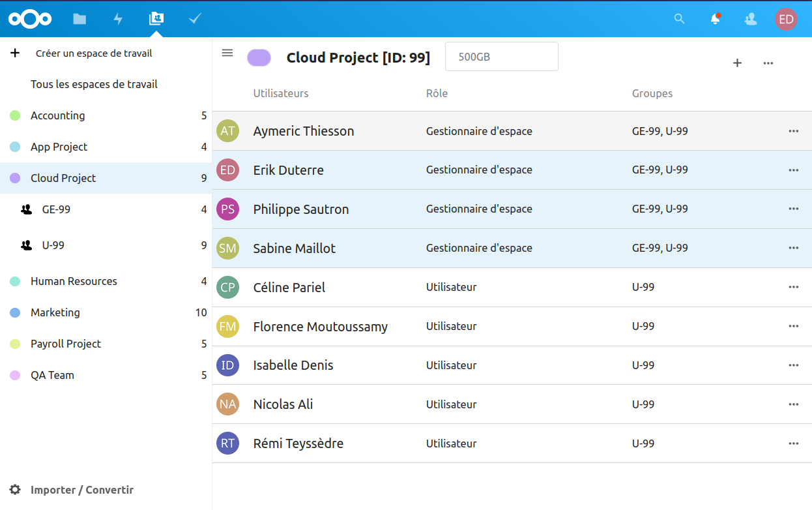Select the App Project workspace
The width and height of the screenshot is (812, 510).
[106, 147]
